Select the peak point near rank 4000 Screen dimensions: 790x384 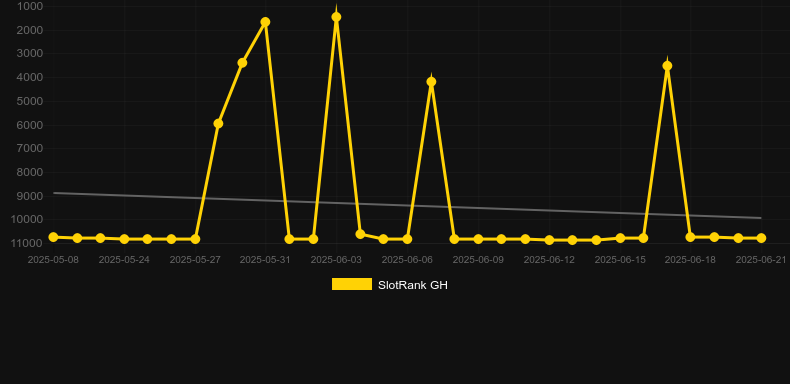[431, 82]
